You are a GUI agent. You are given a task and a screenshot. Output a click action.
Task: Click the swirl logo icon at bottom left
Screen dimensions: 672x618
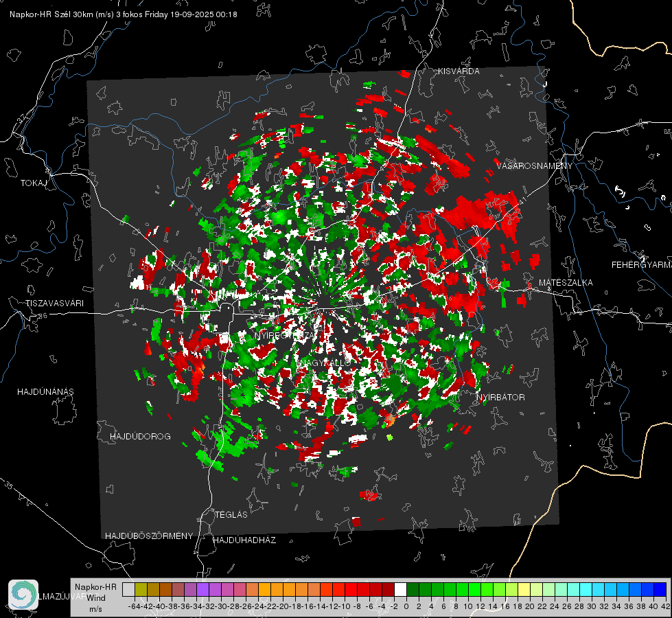tap(23, 595)
